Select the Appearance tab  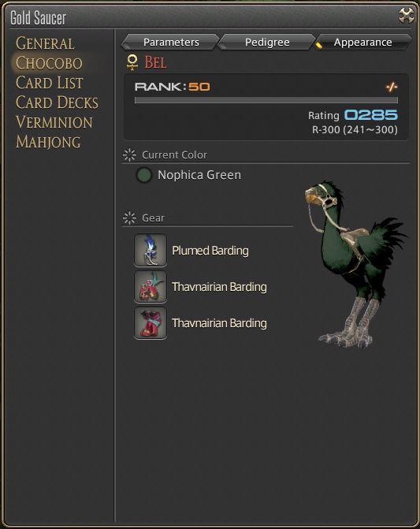363,42
